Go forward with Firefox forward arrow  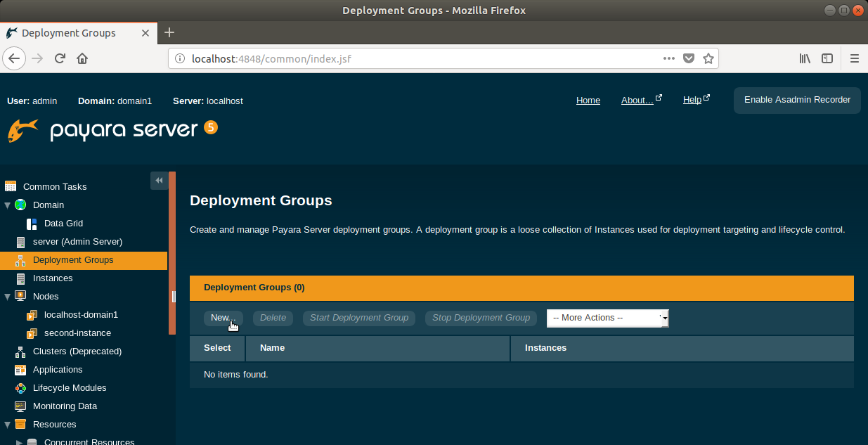(37, 58)
